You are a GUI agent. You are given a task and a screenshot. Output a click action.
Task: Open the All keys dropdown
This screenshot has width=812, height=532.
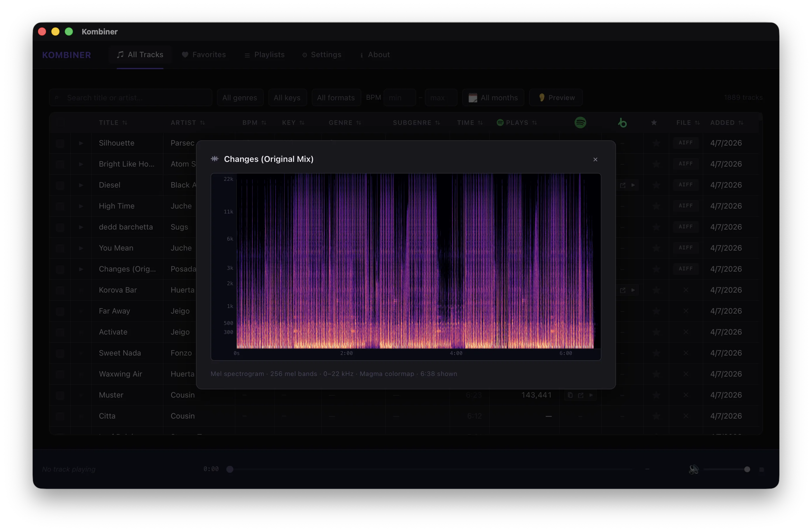[x=287, y=98]
